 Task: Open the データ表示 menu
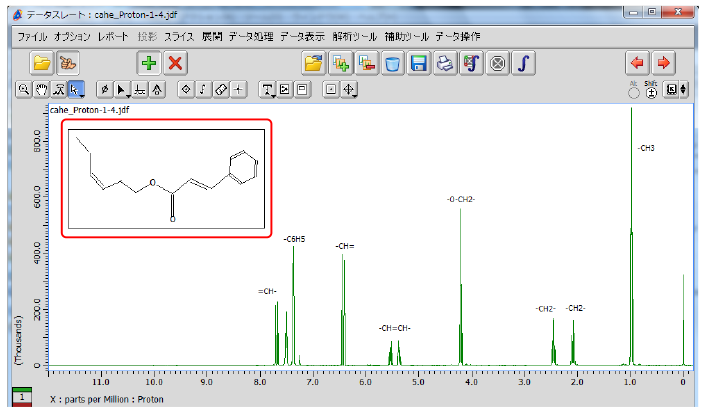coord(302,36)
